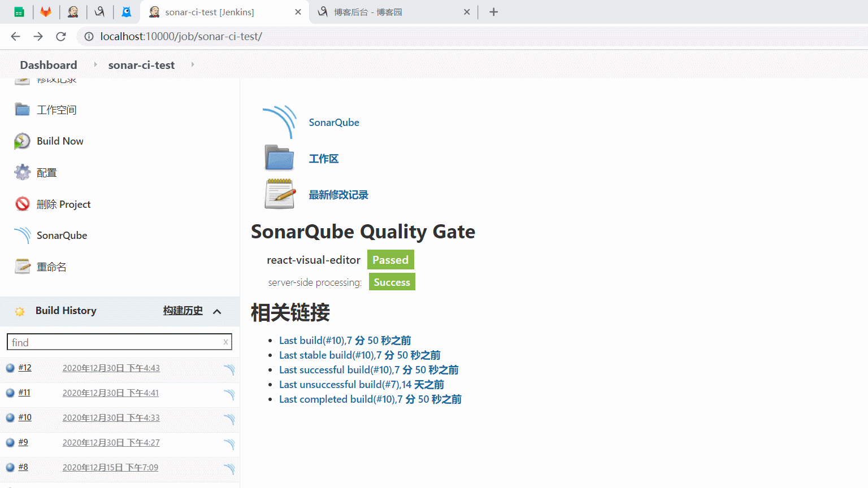This screenshot has height=488, width=868.
Task: Click SonarQube badge on build #9
Action: (229, 445)
